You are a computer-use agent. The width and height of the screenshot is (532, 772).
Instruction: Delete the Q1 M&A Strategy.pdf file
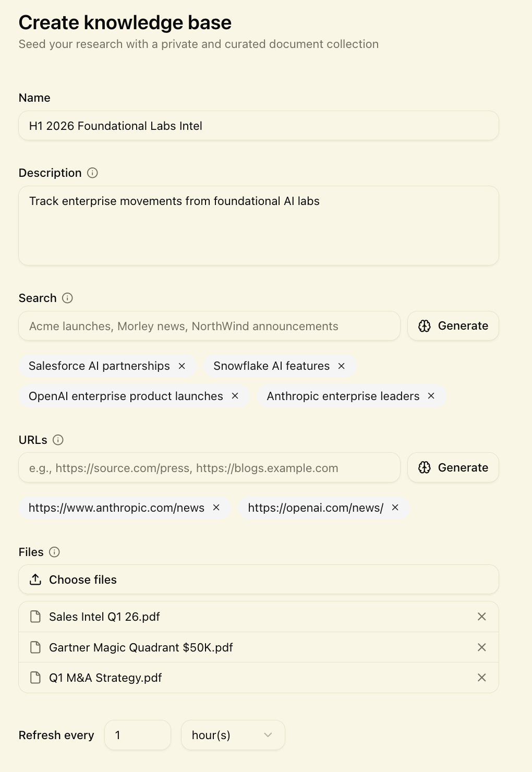[x=482, y=678]
